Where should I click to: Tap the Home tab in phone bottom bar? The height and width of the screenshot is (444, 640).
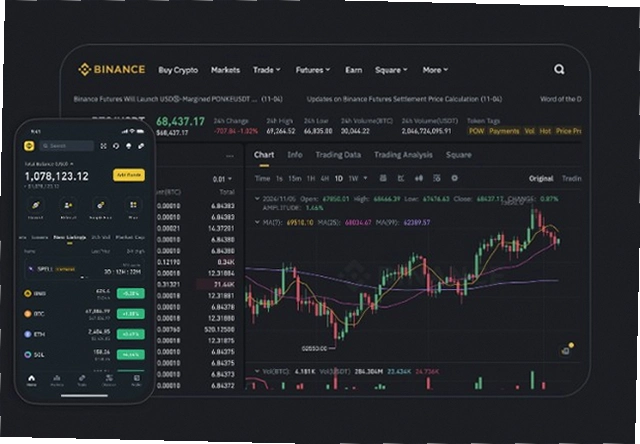[x=31, y=380]
